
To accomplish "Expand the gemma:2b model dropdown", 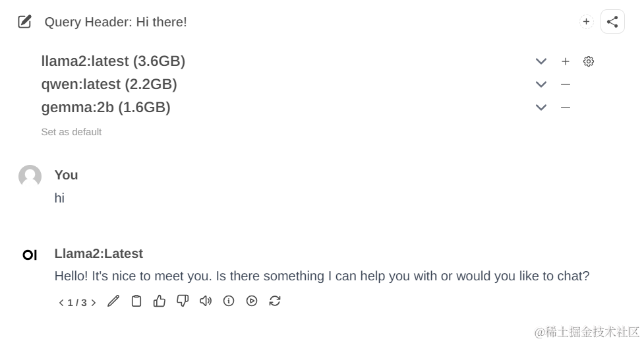I will (541, 108).
